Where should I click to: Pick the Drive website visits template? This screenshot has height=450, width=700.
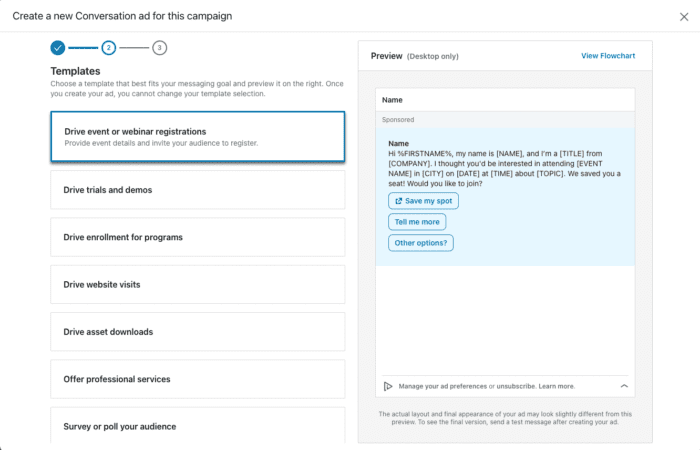pos(197,285)
